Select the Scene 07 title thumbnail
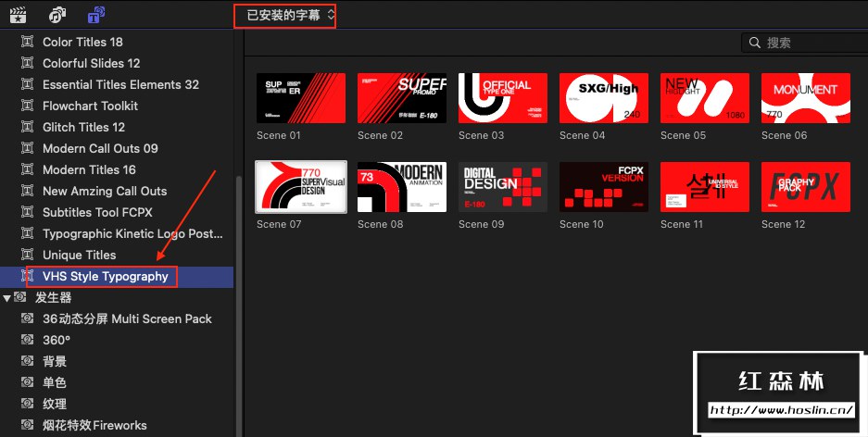This screenshot has height=437, width=868. coord(301,187)
